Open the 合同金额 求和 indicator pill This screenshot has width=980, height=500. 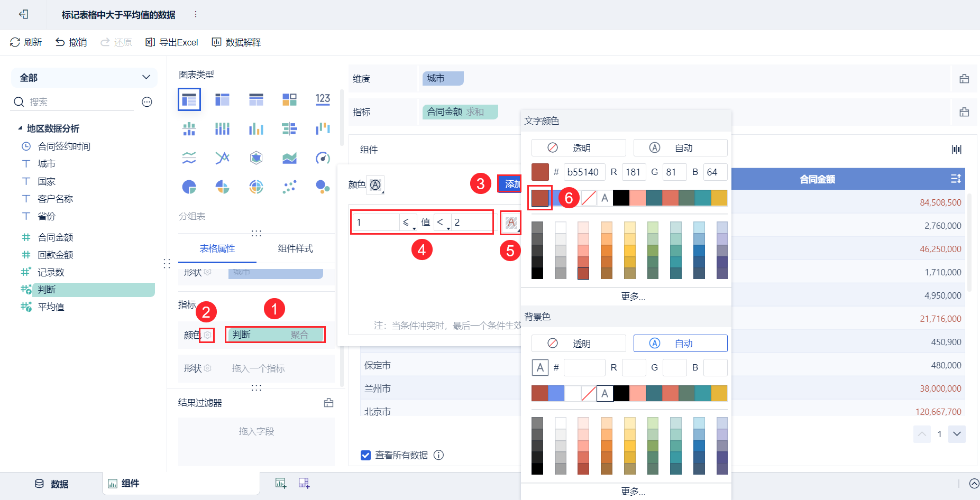pos(460,112)
